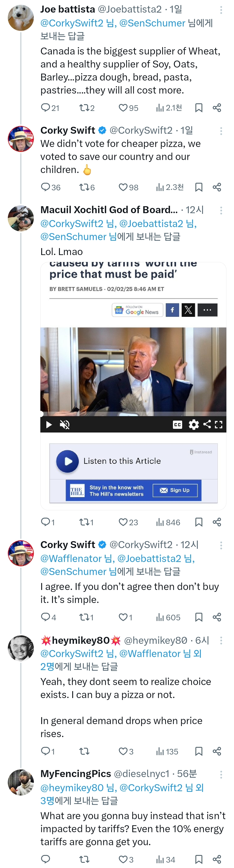Play the Trump video

pyautogui.click(x=49, y=425)
